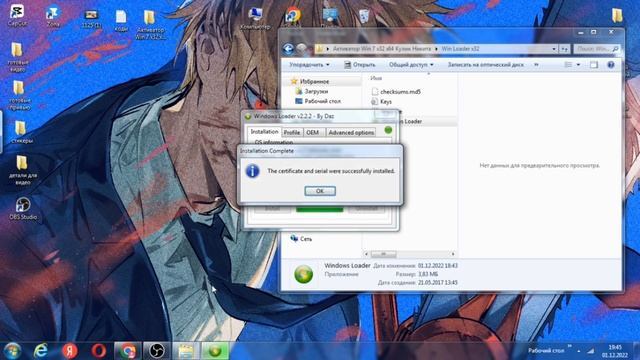The image size is (640, 360).
Task: Switch to Chrome in the taskbar
Action: click(127, 351)
